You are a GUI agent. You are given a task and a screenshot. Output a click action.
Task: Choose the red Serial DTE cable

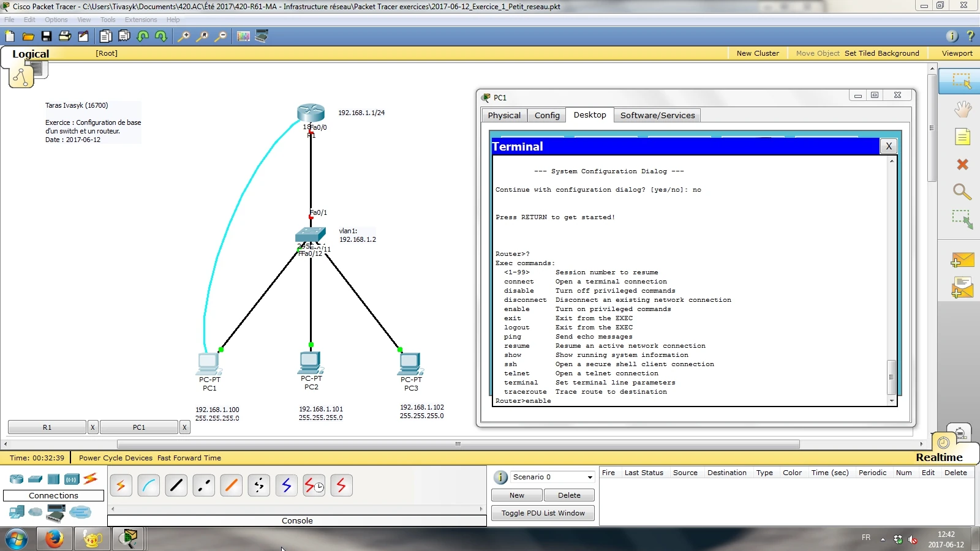coord(342,485)
